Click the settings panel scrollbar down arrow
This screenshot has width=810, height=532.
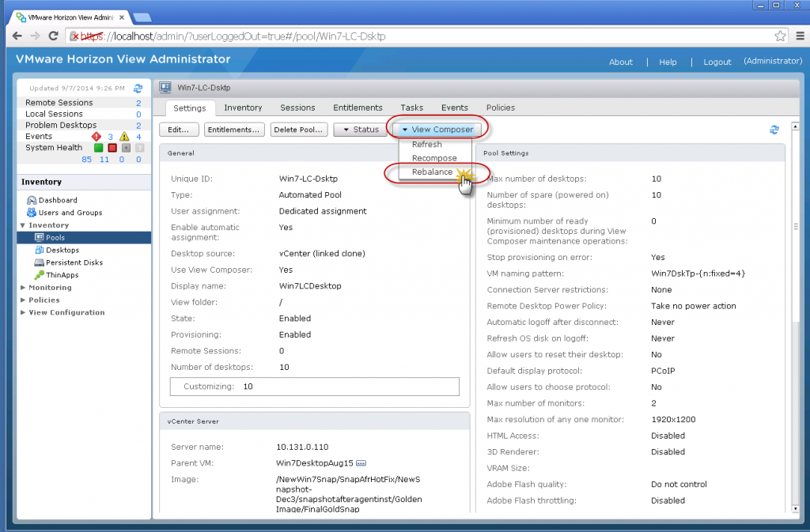(x=795, y=509)
